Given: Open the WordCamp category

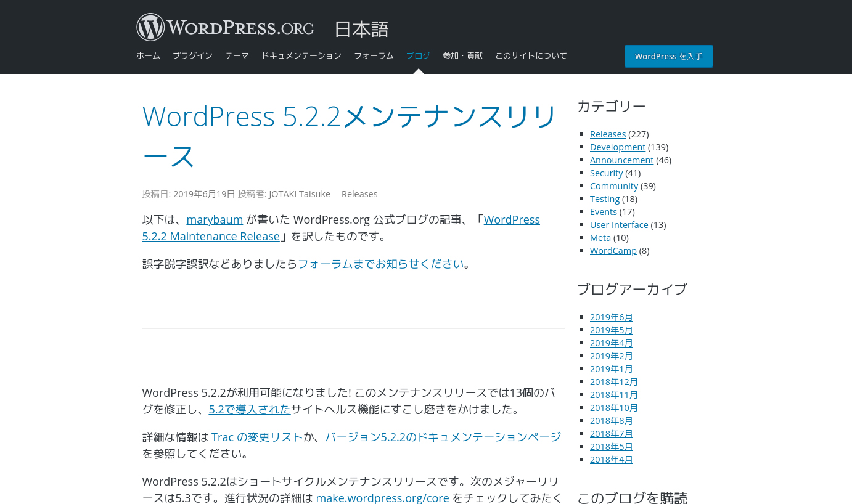Looking at the screenshot, I should tap(613, 251).
